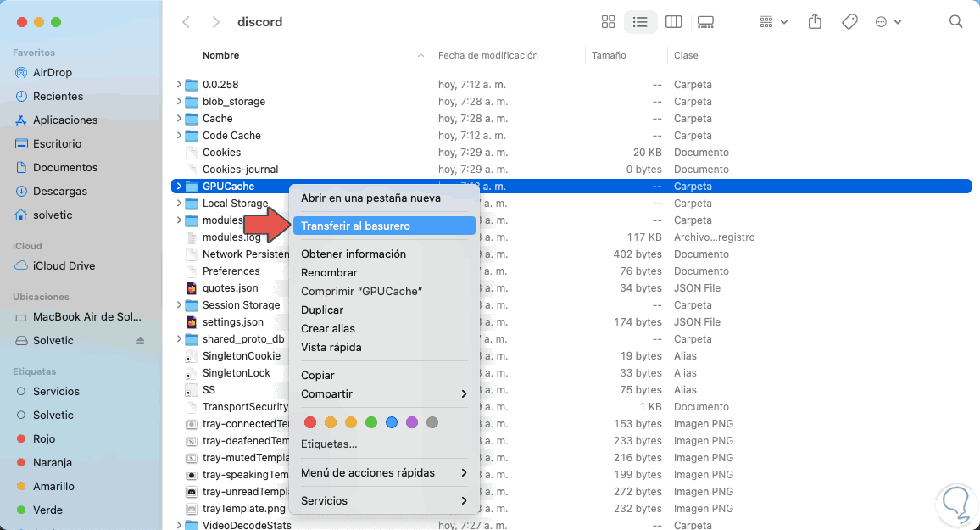Viewport: 980px width, 530px height.
Task: Open Descargas in the sidebar
Action: [60, 192]
